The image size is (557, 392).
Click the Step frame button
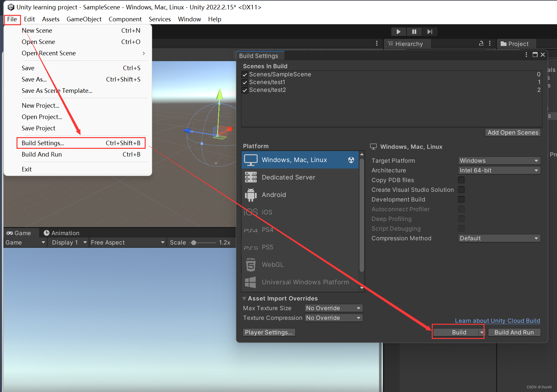[429, 32]
